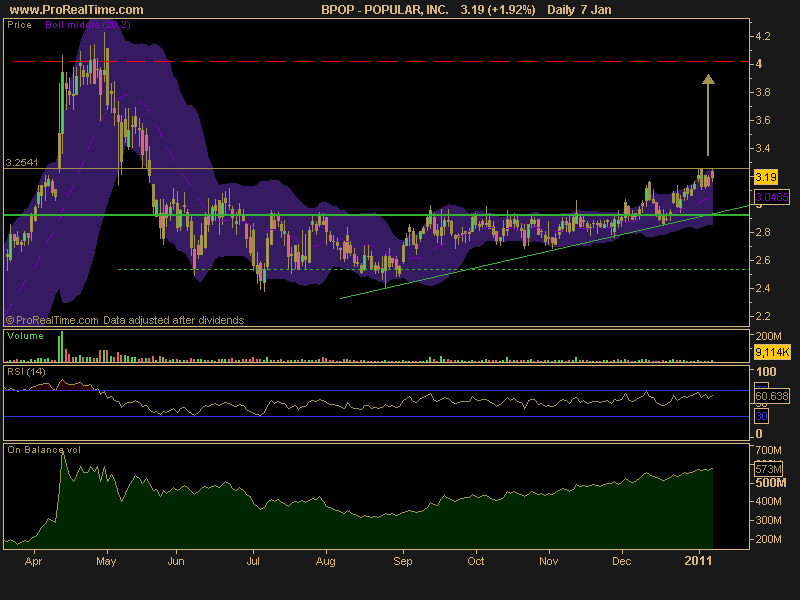Click the 2011 label on time axis

point(698,561)
